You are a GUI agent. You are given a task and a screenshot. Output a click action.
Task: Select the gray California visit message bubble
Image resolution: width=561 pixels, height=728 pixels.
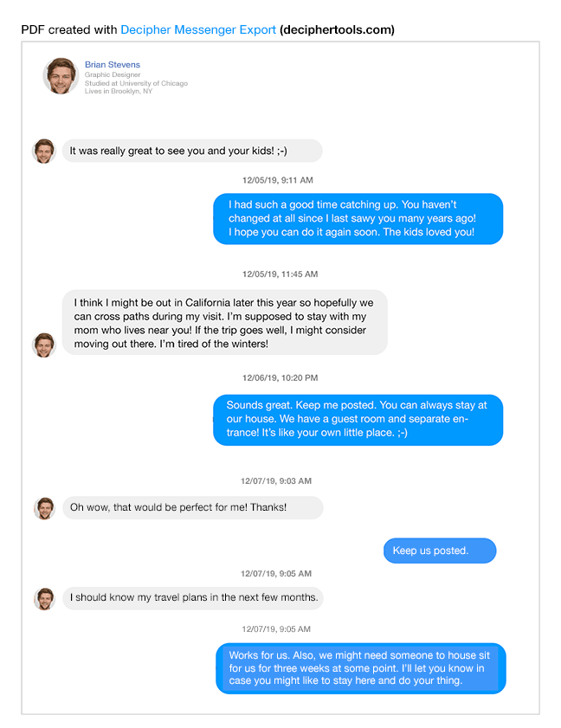click(224, 323)
